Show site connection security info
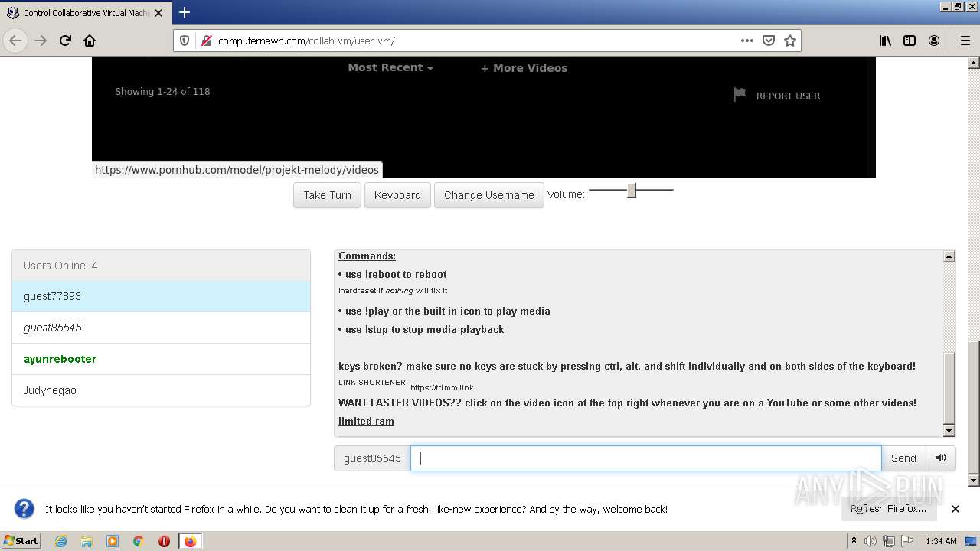Screen dimensions: 980x551 tap(205, 41)
